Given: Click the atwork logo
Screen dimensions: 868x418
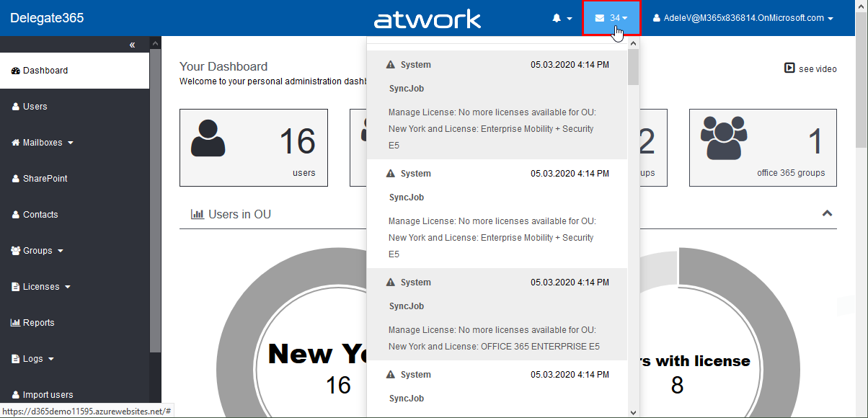Looking at the screenshot, I should click(x=428, y=19).
